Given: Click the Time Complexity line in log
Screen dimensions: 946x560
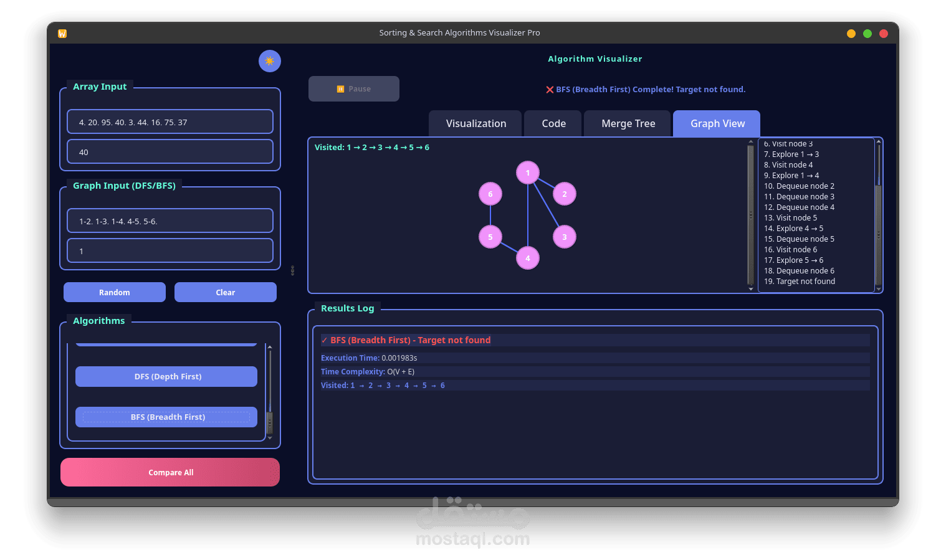Looking at the screenshot, I should (368, 372).
